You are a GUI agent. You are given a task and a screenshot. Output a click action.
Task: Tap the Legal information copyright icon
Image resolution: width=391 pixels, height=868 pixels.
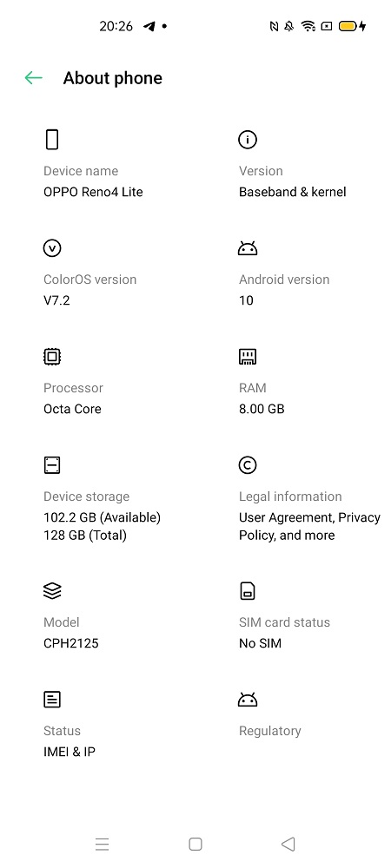(x=248, y=465)
